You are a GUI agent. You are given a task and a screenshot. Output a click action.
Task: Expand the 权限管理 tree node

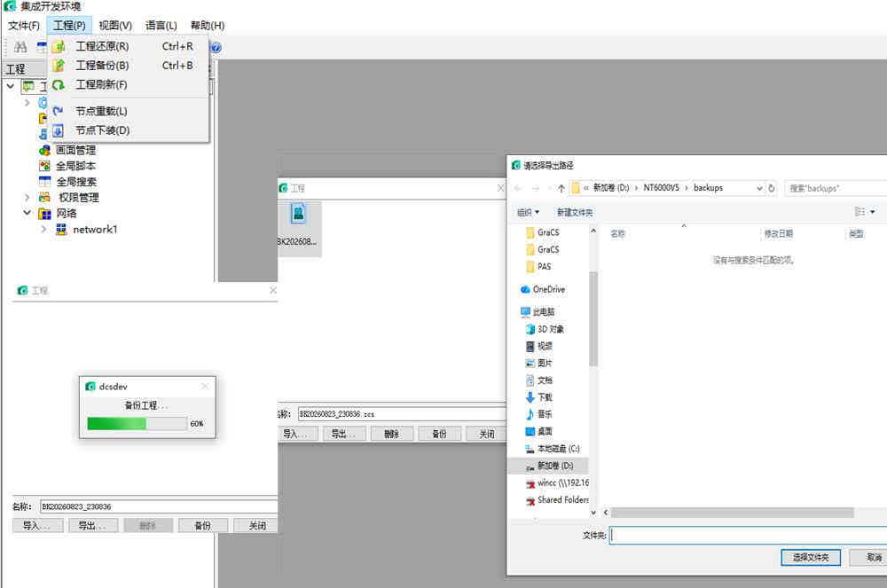(x=27, y=197)
